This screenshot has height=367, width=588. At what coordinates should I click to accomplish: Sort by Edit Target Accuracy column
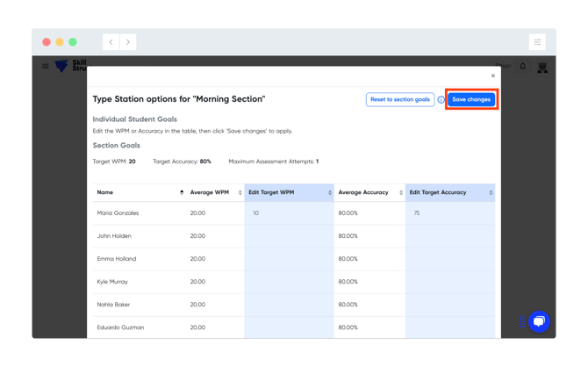[491, 192]
